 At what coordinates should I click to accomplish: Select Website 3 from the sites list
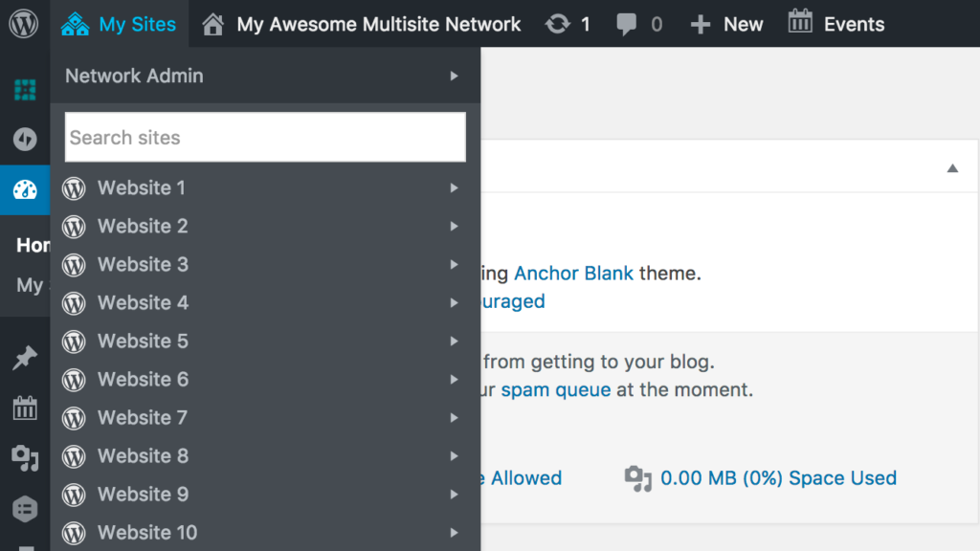point(143,265)
